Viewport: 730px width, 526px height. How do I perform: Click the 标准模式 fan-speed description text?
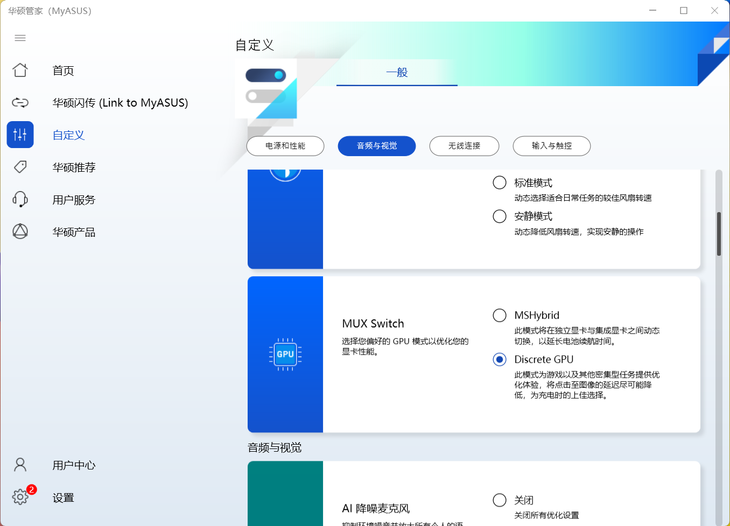[x=583, y=198]
